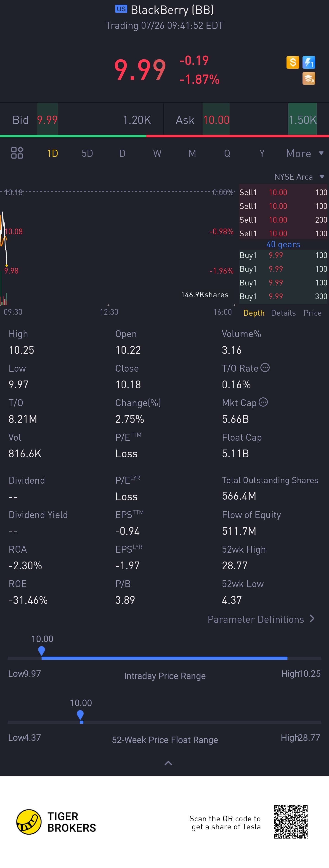Screen dimensions: 329x868
Task: Select the M monthly chart period
Action: 192,153
